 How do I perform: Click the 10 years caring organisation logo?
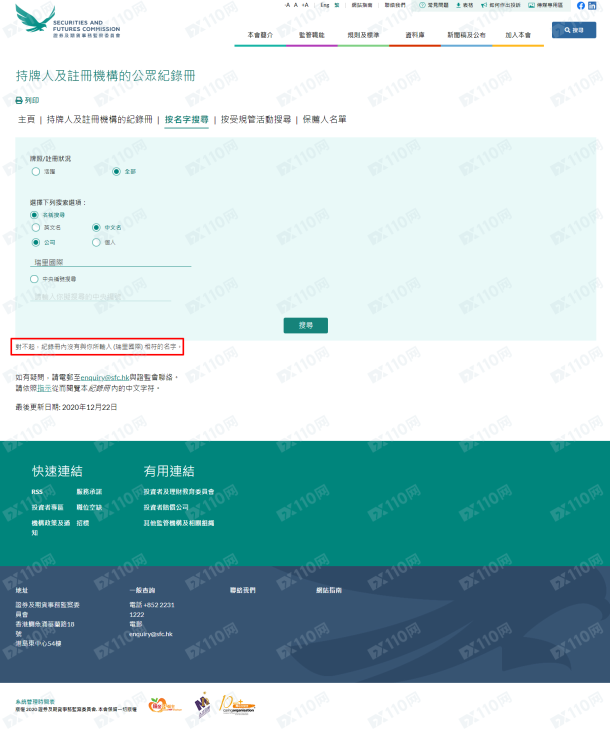(237, 704)
